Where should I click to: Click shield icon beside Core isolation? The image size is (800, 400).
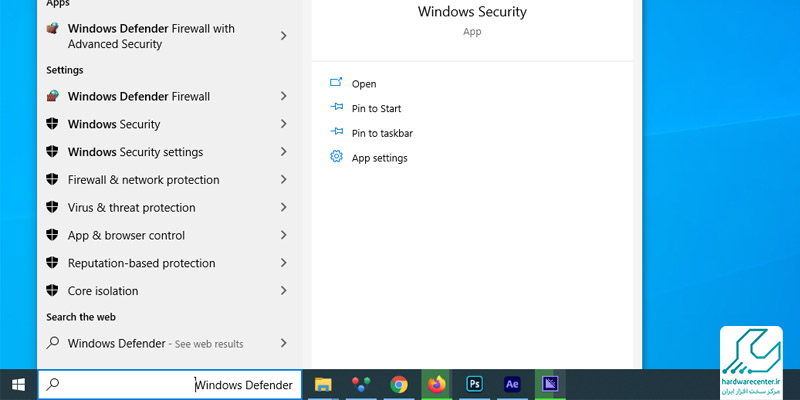click(52, 290)
